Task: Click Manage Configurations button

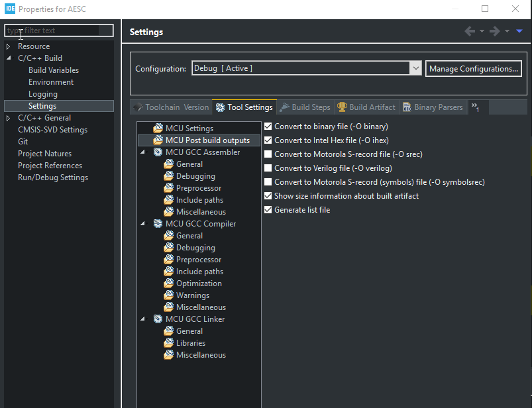Action: (473, 68)
